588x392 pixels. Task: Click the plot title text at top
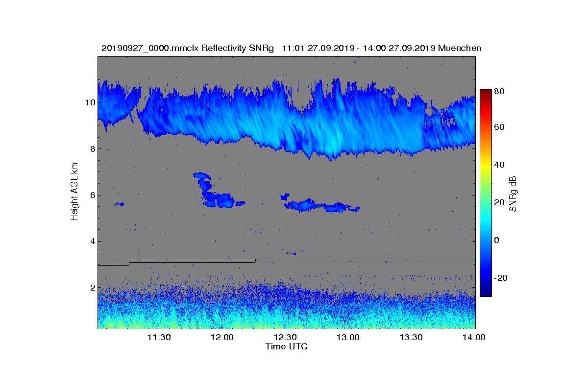tap(291, 48)
